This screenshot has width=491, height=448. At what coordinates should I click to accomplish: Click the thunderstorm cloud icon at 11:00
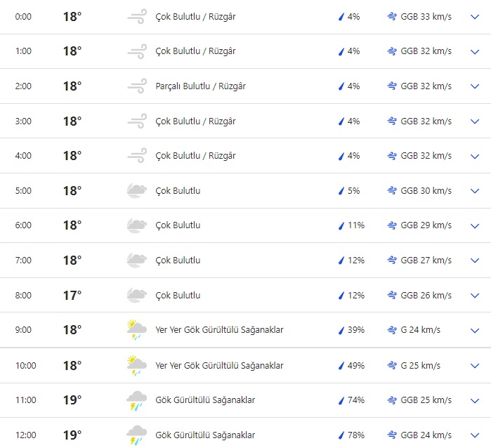click(136, 400)
